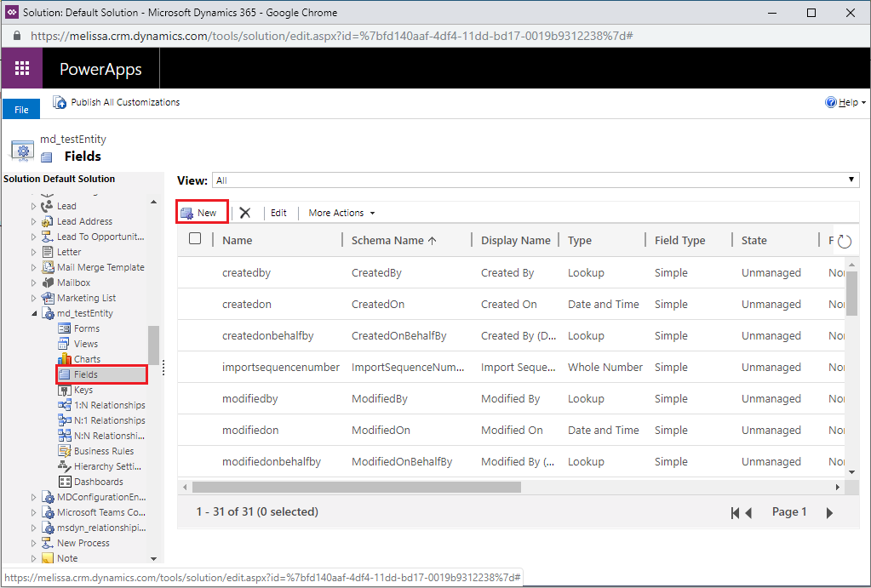Click the Views icon under md_testEntity

pos(65,345)
